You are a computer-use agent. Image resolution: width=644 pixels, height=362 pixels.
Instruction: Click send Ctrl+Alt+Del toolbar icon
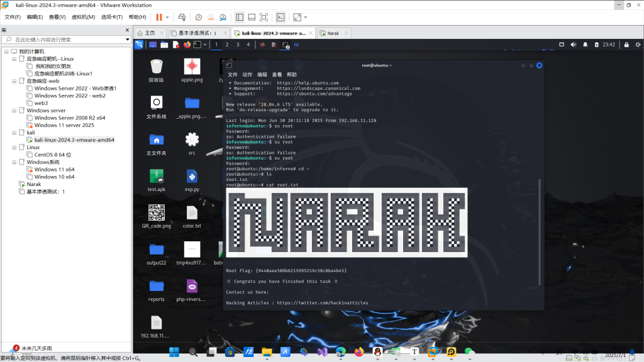pos(181,17)
